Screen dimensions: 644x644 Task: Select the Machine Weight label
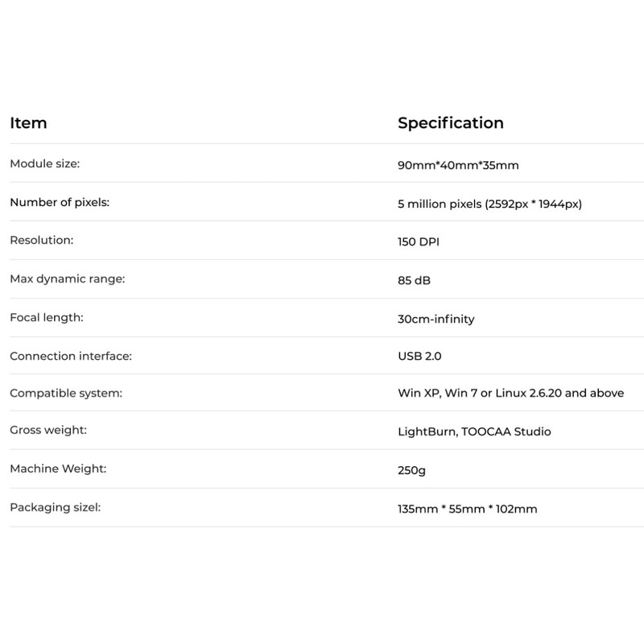click(x=58, y=469)
